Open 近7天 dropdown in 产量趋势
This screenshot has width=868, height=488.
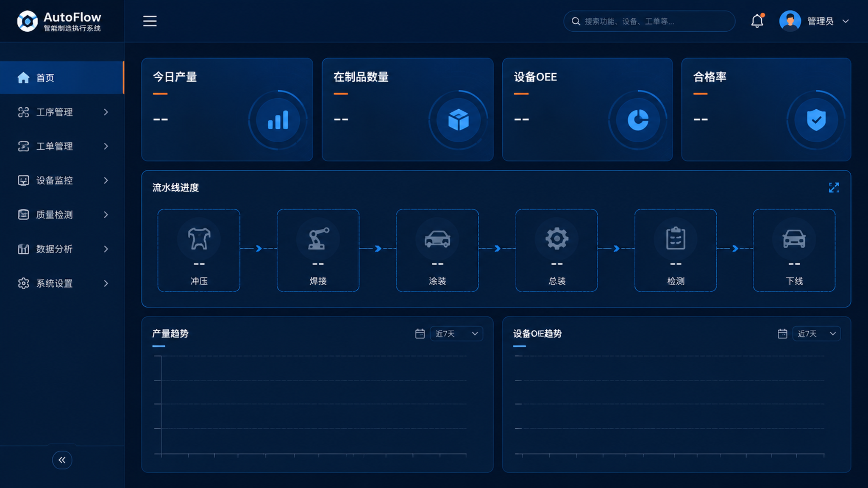(x=456, y=334)
